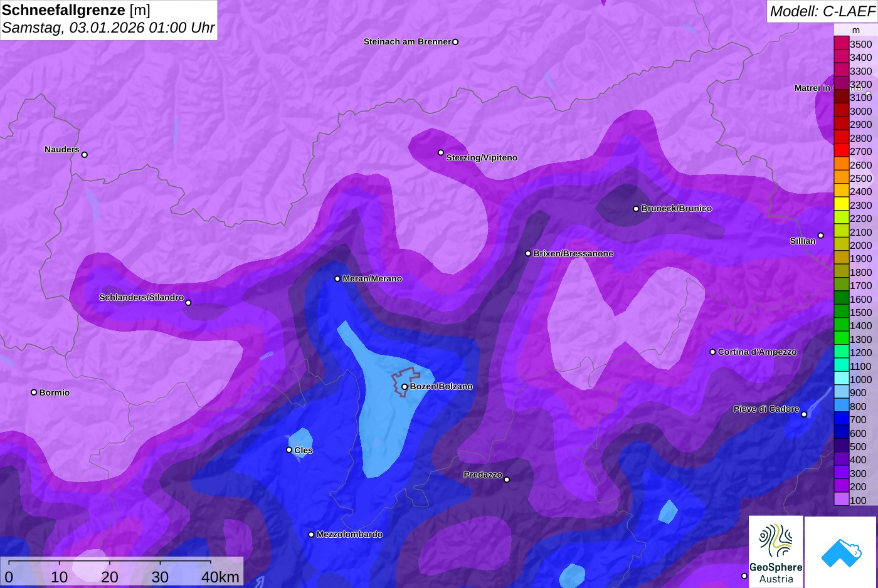Viewport: 878px width, 588px height.
Task: Pick the 1500 m green legend swatch
Action: tap(841, 312)
